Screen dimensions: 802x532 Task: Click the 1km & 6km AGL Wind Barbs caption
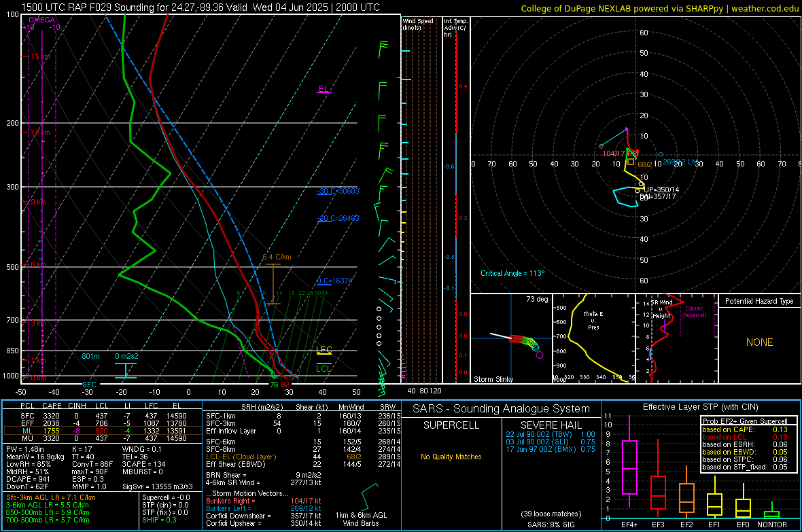point(361,519)
